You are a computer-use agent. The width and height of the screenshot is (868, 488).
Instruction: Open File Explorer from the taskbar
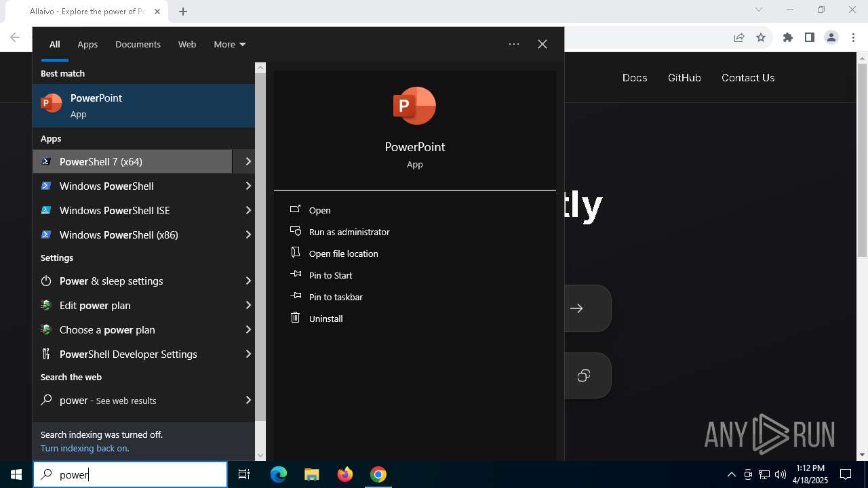[311, 474]
